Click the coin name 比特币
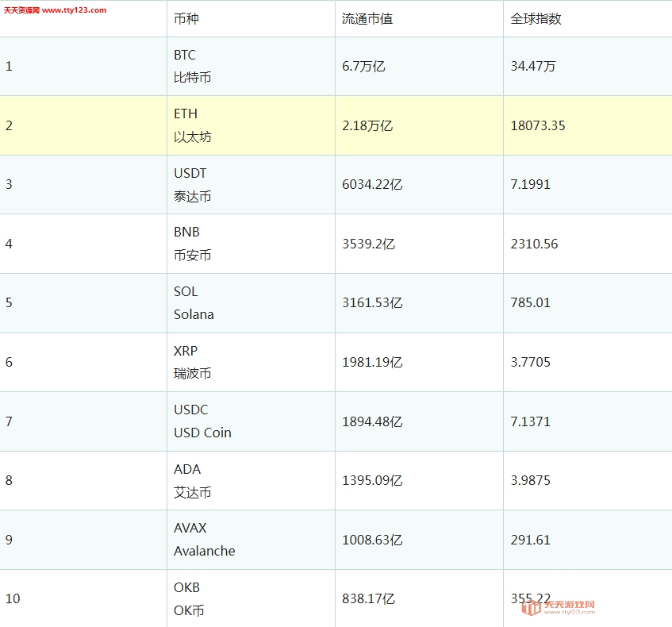The width and height of the screenshot is (672, 627). (x=193, y=78)
